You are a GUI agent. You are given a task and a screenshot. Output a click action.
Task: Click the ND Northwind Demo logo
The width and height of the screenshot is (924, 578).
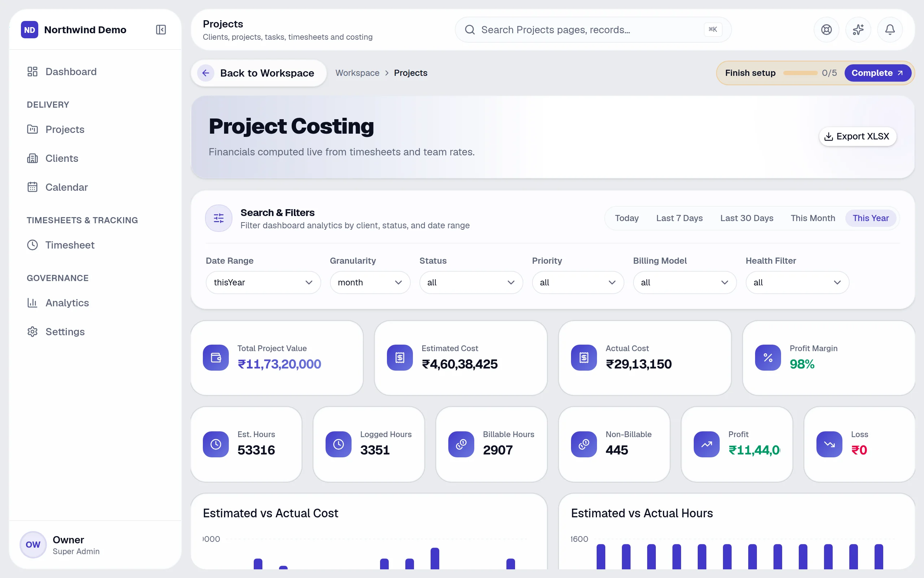(x=29, y=29)
